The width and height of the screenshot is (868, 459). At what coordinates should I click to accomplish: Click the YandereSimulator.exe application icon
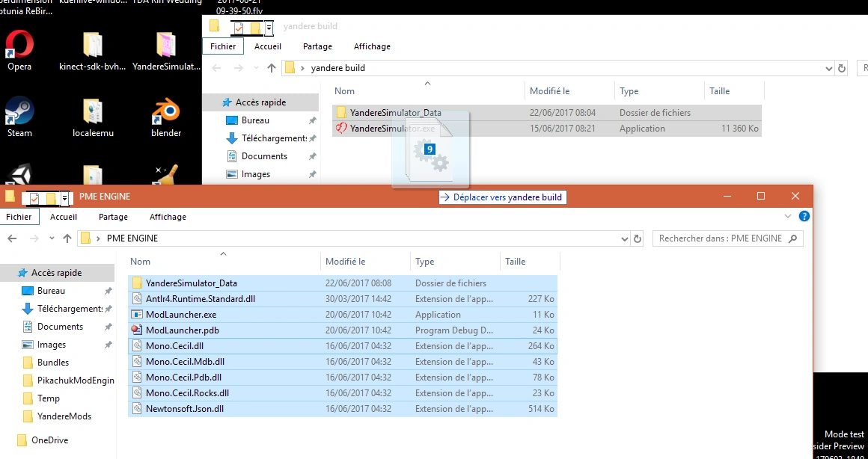tap(341, 129)
